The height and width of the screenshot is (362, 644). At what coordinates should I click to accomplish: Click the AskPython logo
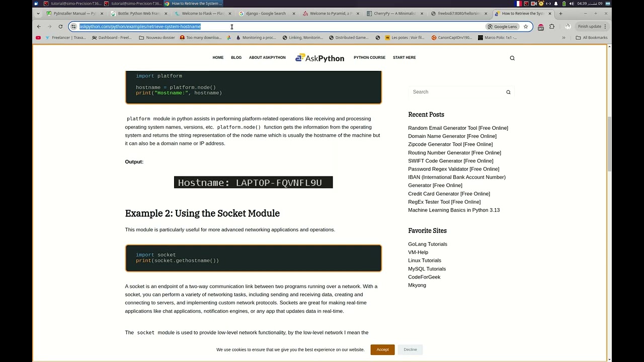pos(319,58)
